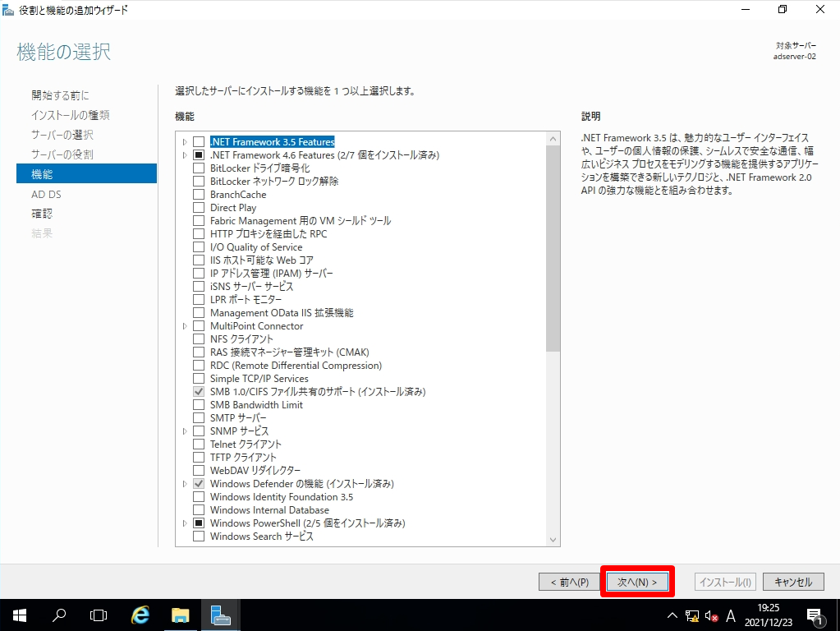Open the notification center icon
Viewport: 840px width, 631px height.
coord(815,616)
